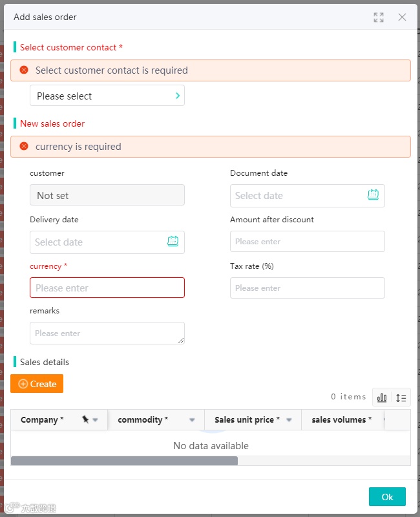Close the Add sales order dialog
The image size is (420, 517).
402,17
